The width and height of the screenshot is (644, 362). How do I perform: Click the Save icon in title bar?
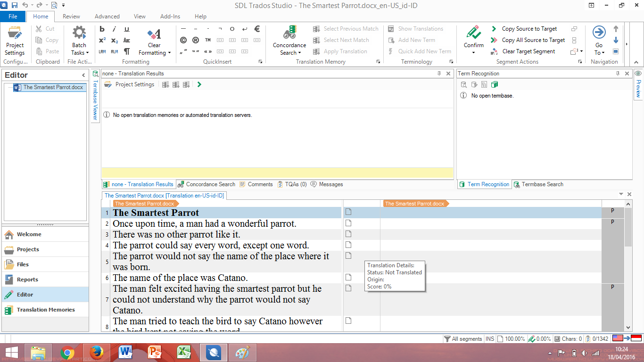tap(14, 5)
